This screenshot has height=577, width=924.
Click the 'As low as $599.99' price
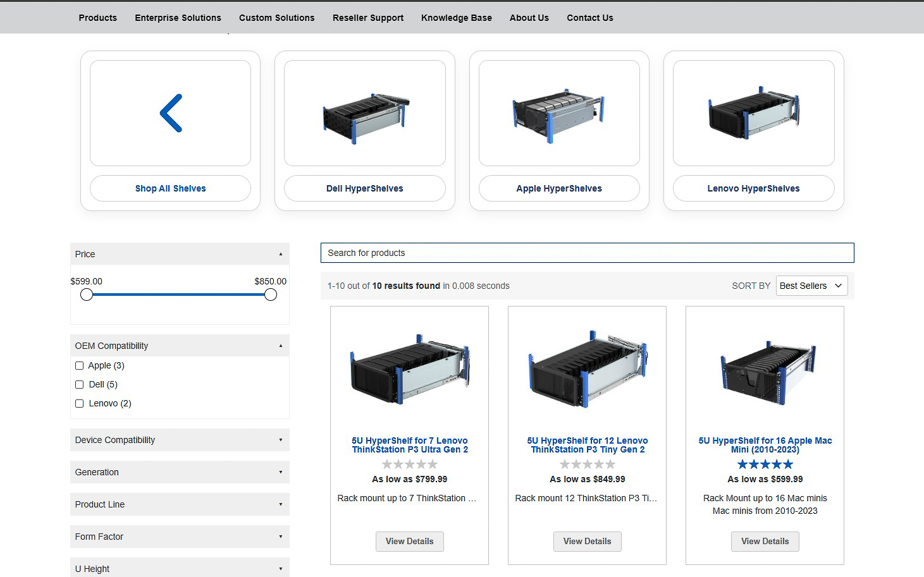click(765, 479)
